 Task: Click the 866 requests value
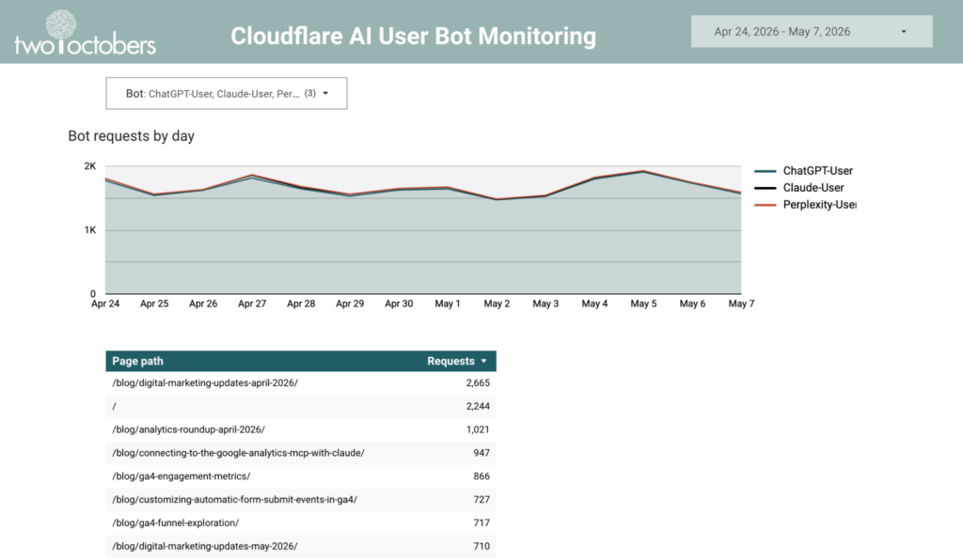(481, 476)
